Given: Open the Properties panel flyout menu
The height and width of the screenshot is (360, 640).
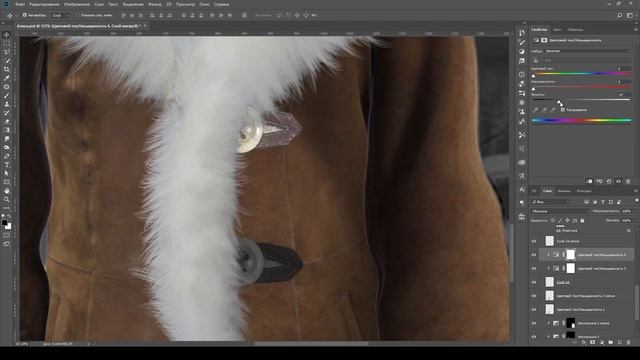Looking at the screenshot, I should [x=636, y=30].
